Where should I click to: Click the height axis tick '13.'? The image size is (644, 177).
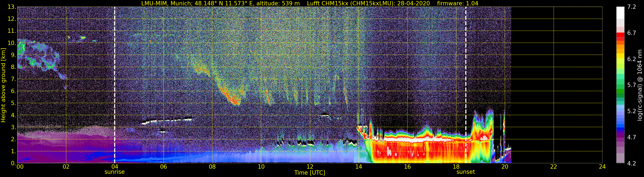[12, 7]
